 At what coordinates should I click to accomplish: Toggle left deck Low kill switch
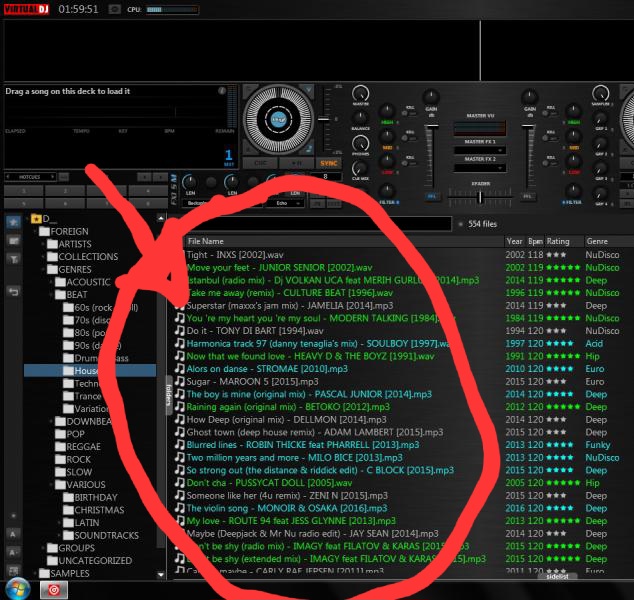click(x=408, y=163)
